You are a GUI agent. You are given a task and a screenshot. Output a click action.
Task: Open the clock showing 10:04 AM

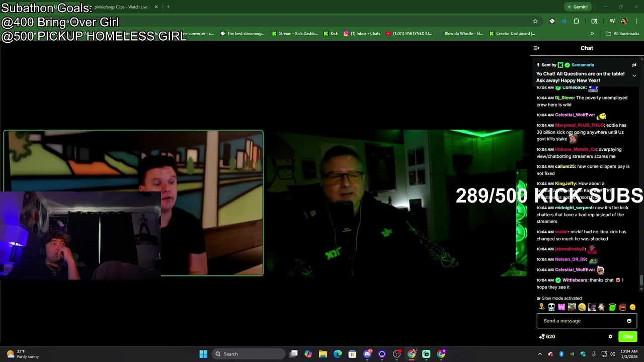point(629,354)
